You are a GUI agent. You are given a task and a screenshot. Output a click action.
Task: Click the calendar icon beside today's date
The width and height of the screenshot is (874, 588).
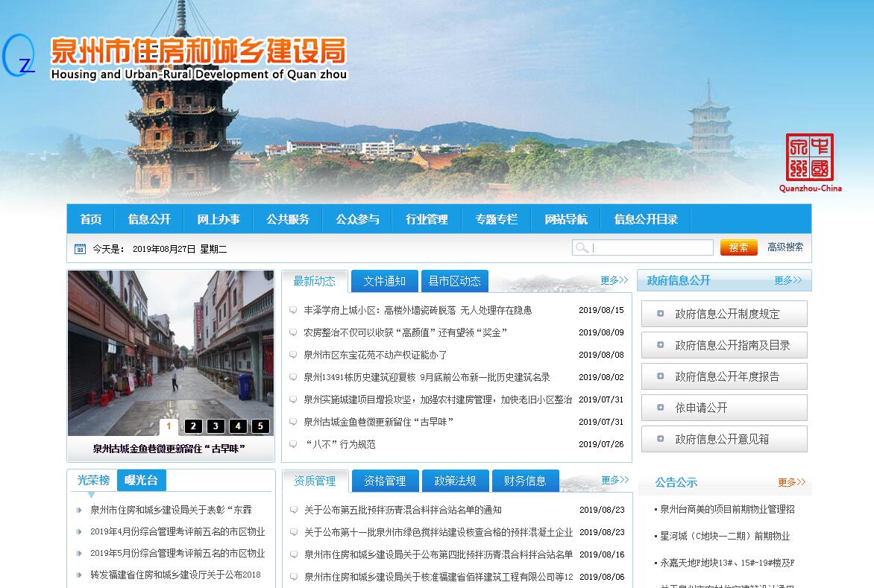[80, 249]
